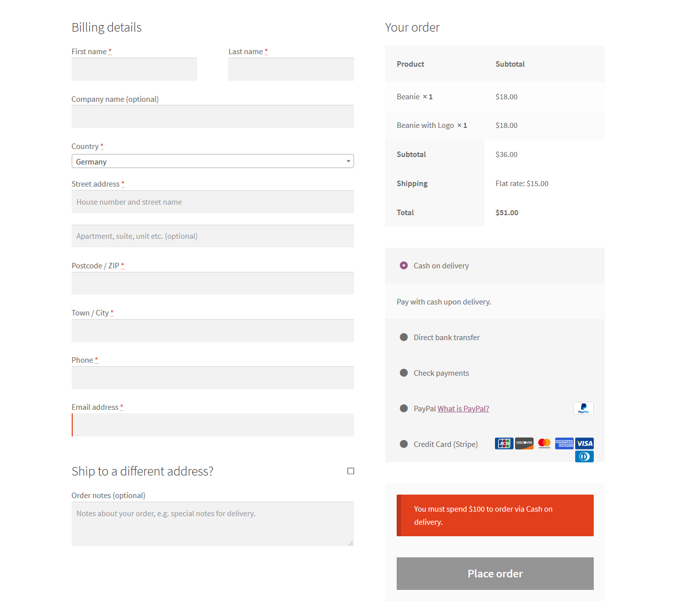Click the Order notes text area
Viewport: 675px width, 616px height.
213,524
